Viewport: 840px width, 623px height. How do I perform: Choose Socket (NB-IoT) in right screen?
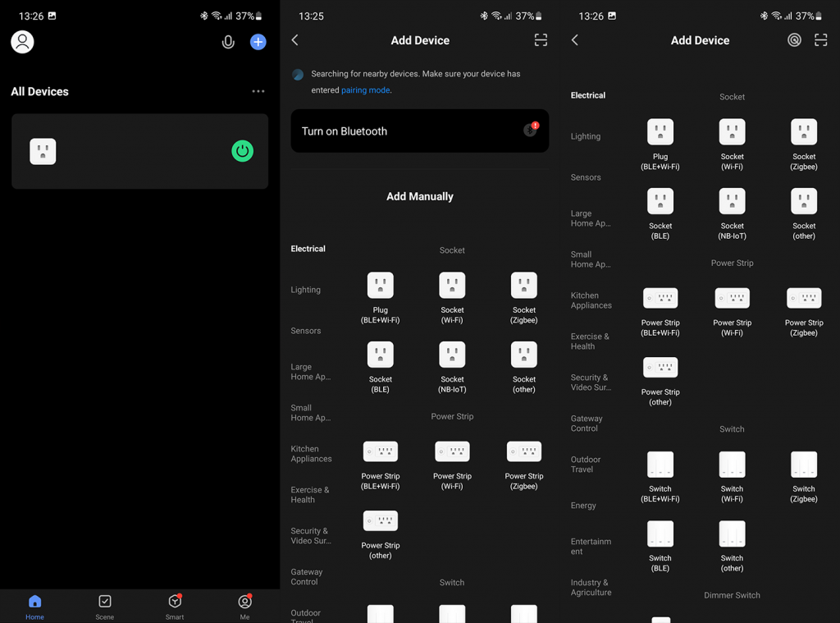coord(733,214)
